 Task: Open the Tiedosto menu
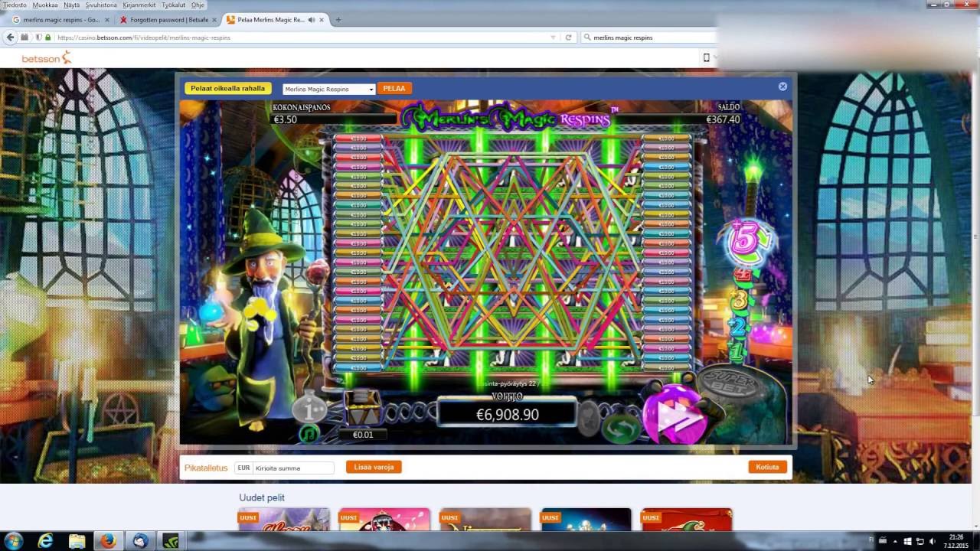[x=15, y=5]
